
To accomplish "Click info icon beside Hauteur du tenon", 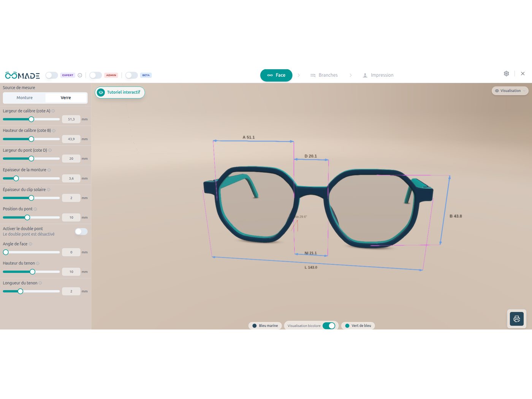I will pos(38,263).
